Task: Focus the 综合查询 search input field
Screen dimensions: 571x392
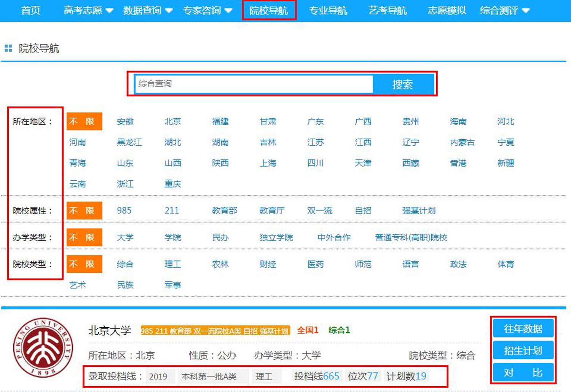Action: coord(254,84)
